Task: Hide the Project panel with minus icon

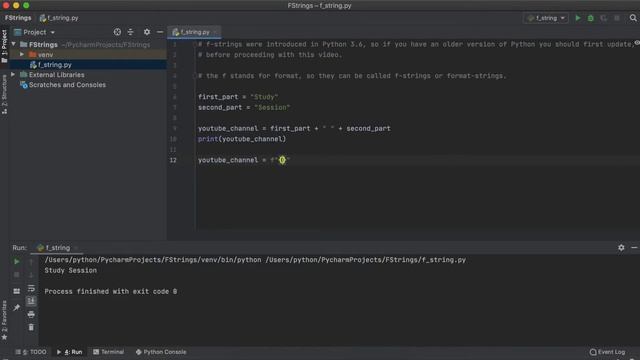Action: tap(160, 32)
